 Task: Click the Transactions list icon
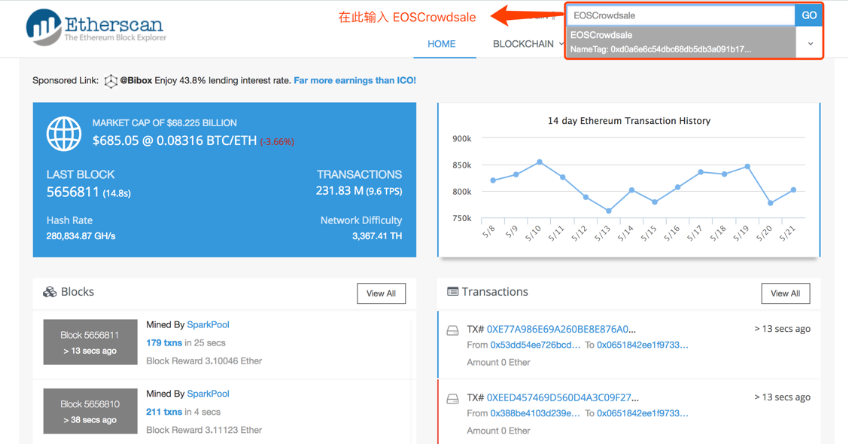(452, 292)
